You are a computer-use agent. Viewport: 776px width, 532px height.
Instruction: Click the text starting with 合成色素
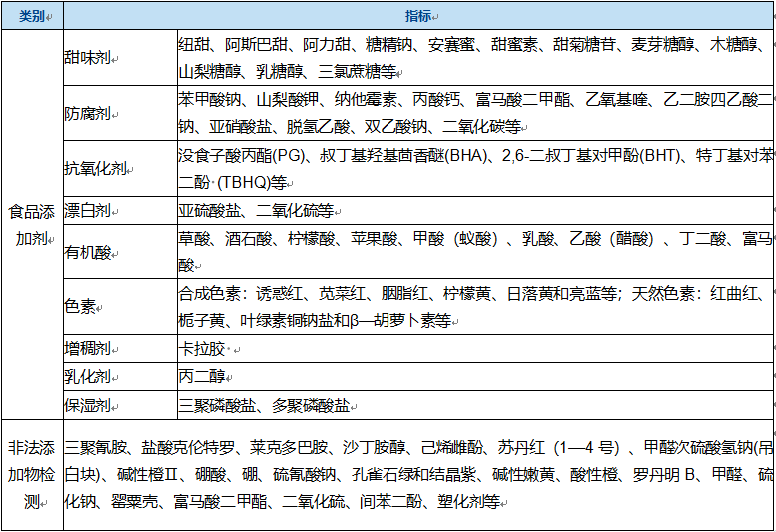(469, 307)
